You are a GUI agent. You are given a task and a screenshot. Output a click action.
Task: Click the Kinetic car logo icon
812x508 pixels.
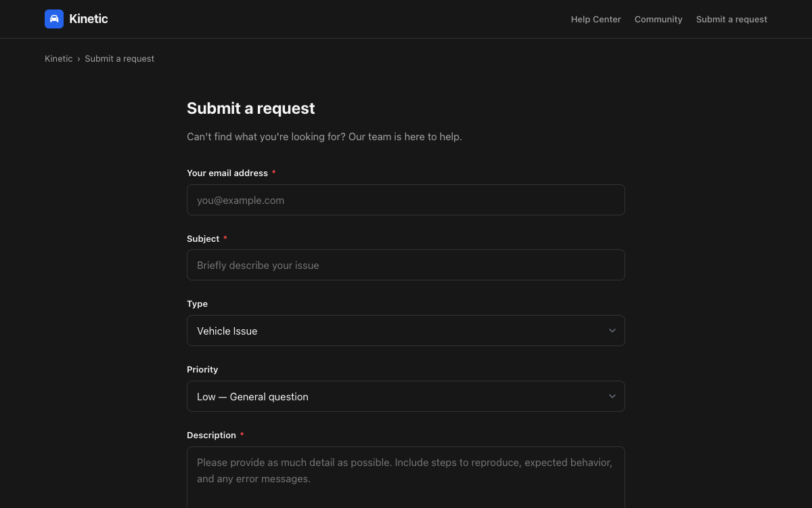(54, 19)
